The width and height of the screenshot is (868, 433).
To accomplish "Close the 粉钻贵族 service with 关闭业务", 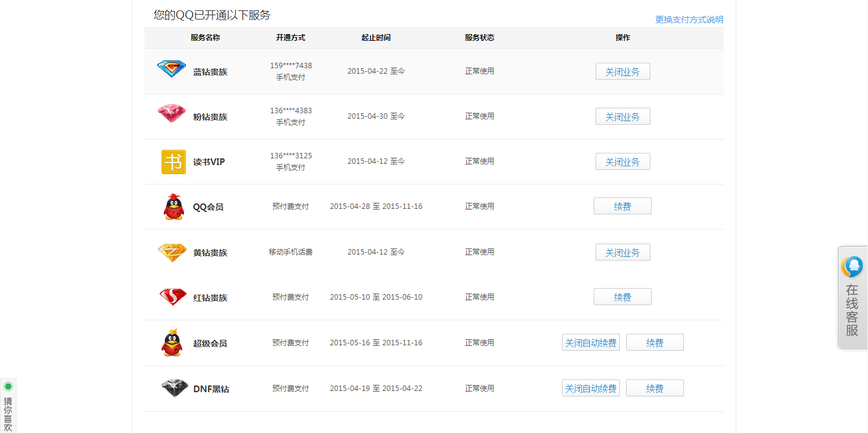I will click(x=622, y=116).
